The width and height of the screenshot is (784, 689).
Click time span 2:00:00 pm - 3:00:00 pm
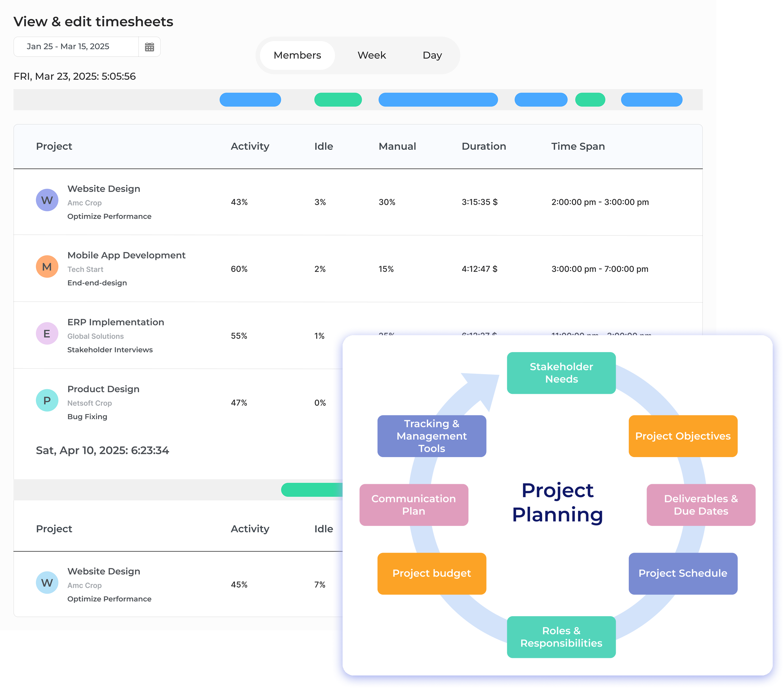pos(600,202)
